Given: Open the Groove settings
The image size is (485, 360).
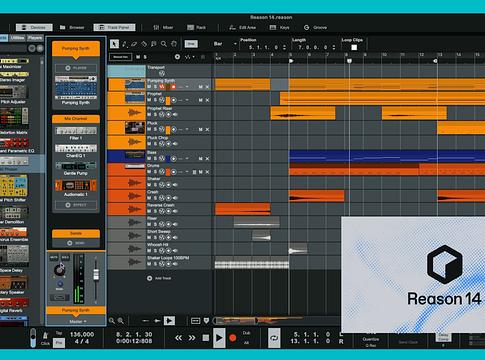Looking at the screenshot, I should click(315, 27).
